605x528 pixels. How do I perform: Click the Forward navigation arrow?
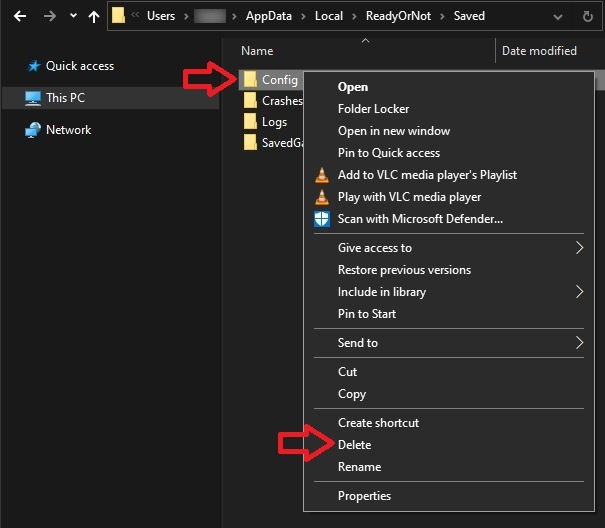(49, 16)
